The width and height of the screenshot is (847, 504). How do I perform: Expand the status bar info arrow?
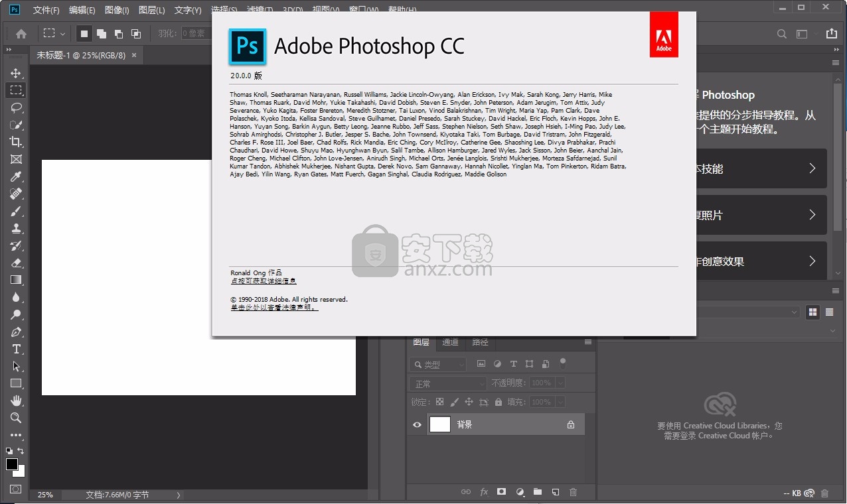(178, 495)
